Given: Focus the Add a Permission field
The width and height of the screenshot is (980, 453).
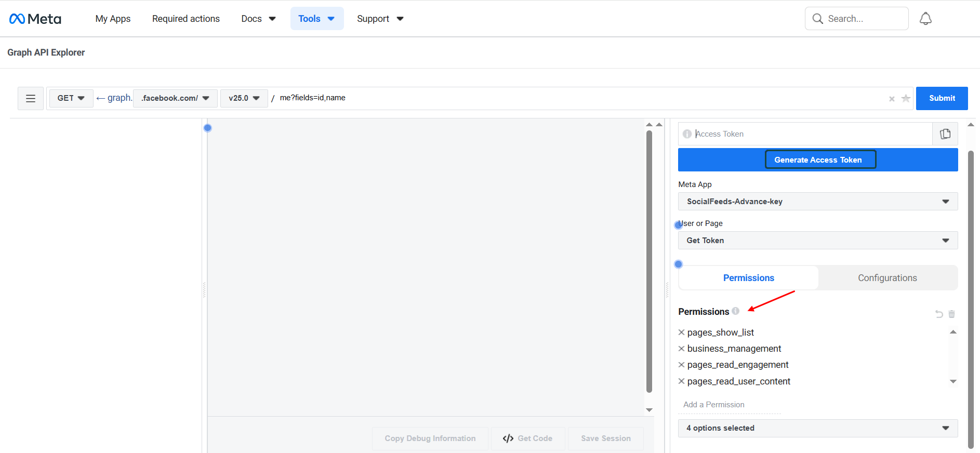Looking at the screenshot, I should [729, 405].
